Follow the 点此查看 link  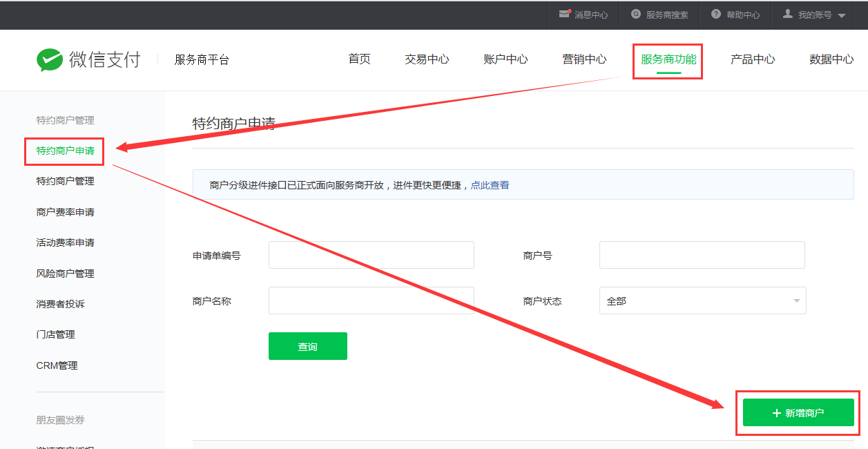click(490, 185)
